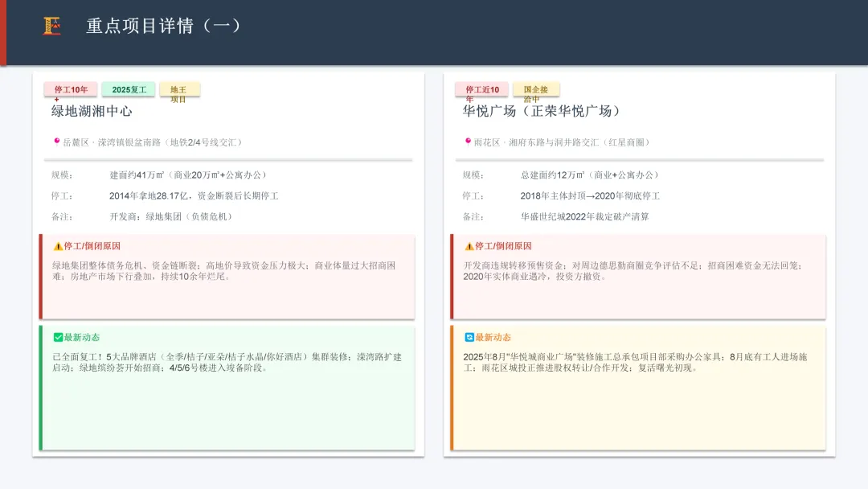The height and width of the screenshot is (489, 868).
Task: Select the 停工近10年 tag
Action: pos(481,90)
